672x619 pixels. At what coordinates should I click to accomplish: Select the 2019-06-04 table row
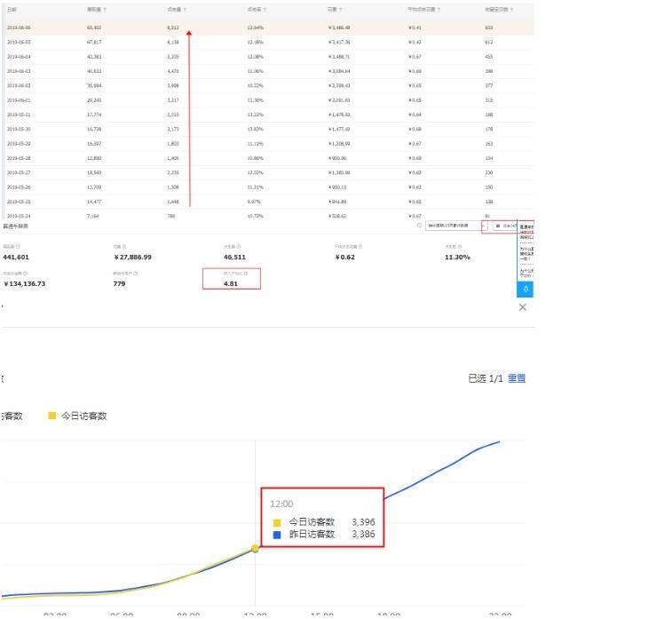pos(268,57)
